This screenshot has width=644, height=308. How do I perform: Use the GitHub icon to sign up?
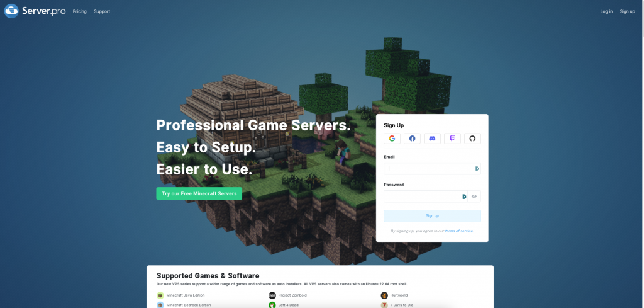(x=472, y=139)
